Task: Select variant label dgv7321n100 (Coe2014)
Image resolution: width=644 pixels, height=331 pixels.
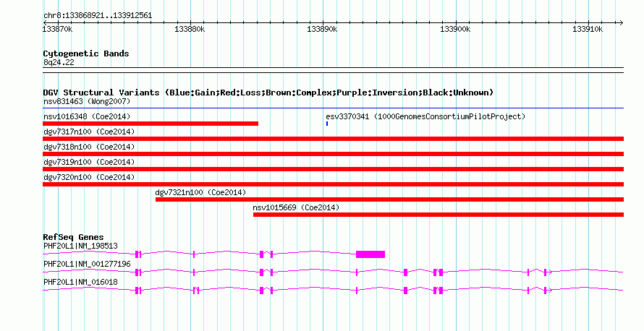Action: click(x=201, y=192)
